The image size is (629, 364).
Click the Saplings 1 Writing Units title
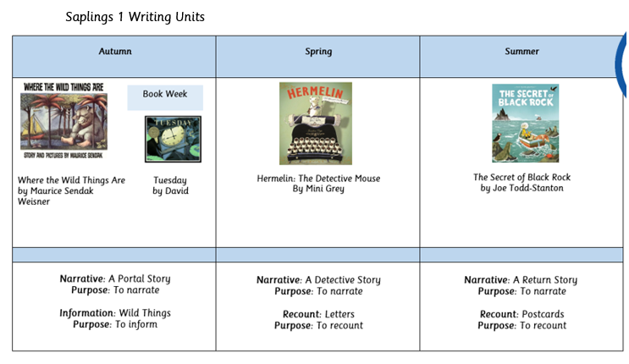pyautogui.click(x=135, y=17)
